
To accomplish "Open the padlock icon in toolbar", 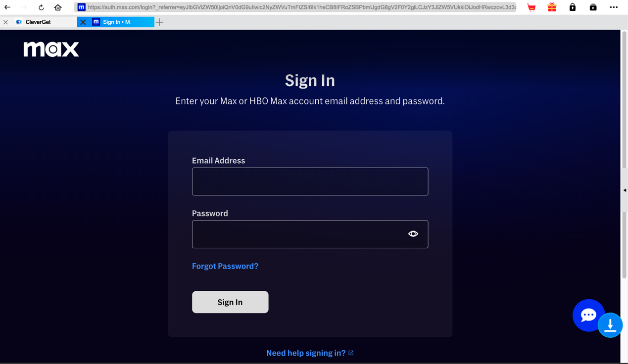I will pos(573,7).
